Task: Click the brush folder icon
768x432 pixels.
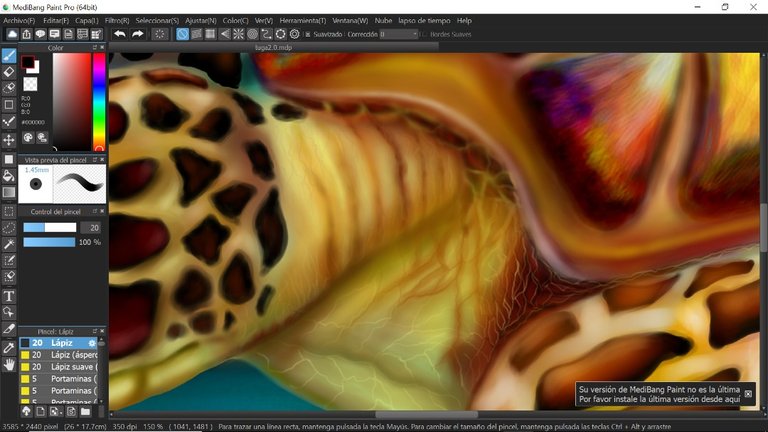Action: point(85,411)
